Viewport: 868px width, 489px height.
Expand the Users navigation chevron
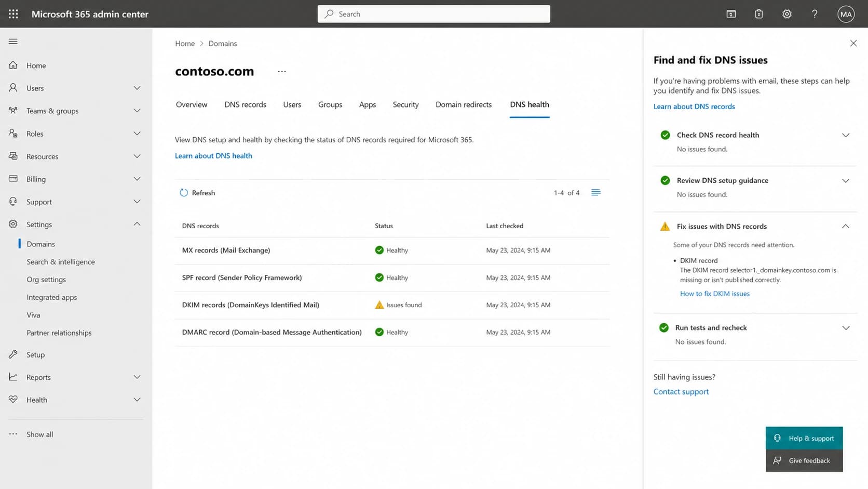[x=137, y=88]
